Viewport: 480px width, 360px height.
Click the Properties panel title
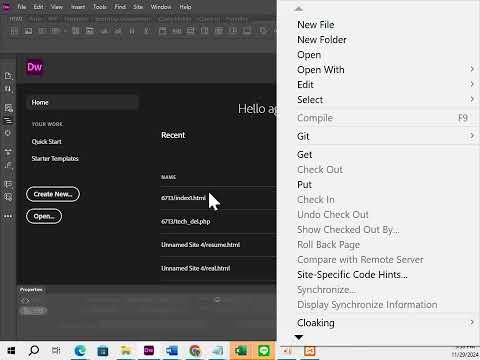click(x=31, y=290)
